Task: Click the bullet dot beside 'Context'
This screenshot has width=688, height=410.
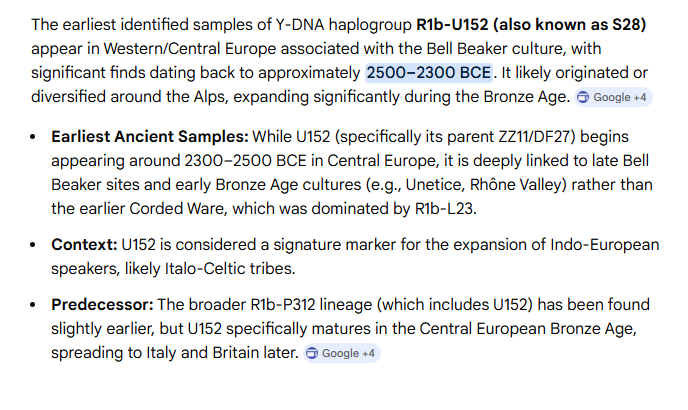Action: coord(35,245)
